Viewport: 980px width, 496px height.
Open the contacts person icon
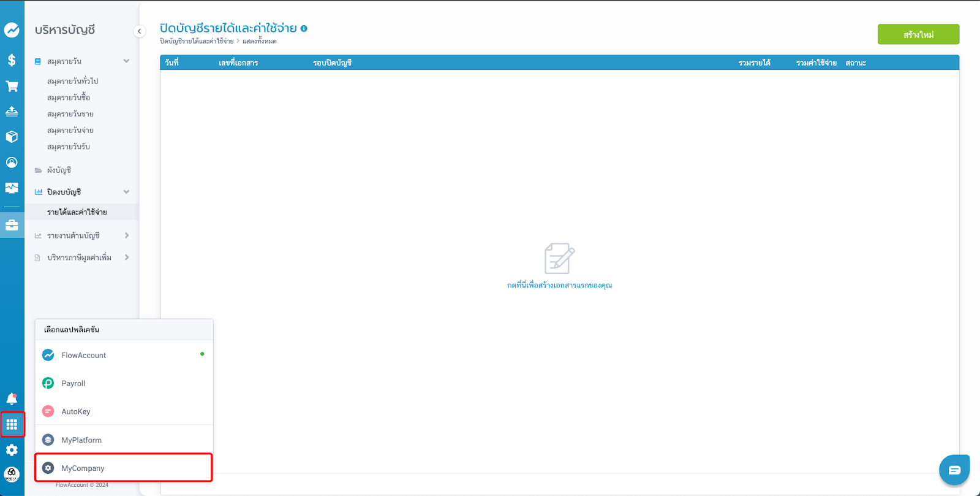[x=12, y=162]
